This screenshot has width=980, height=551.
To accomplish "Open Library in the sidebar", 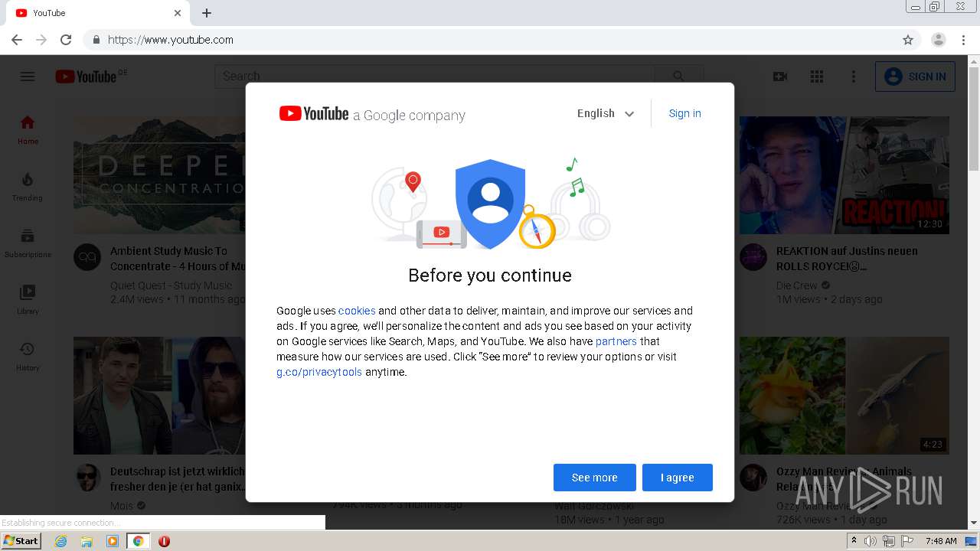I will [x=28, y=299].
